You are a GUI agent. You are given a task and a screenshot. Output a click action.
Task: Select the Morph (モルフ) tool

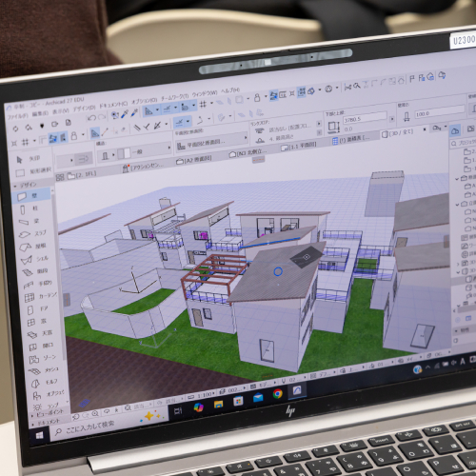45,383
